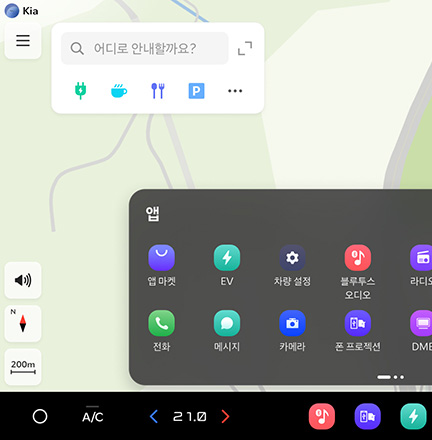Open 차량 설정 vehicle settings
The height and width of the screenshot is (440, 432).
(292, 266)
